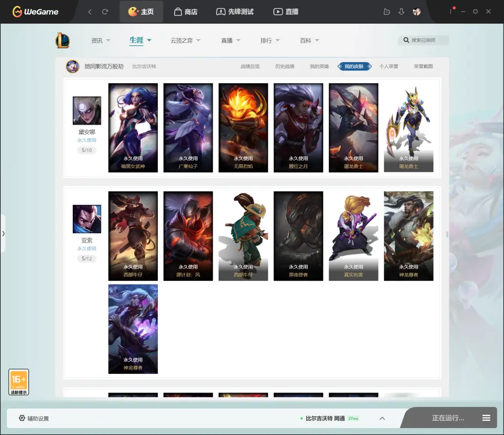Viewport: 504px width, 435px height.
Task: Refresh the page with the reload icon
Action: pos(105,12)
